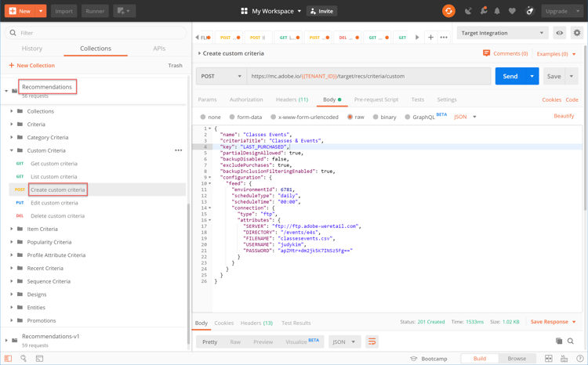The width and height of the screenshot is (588, 365).
Task: Switch to Build mode toggle
Action: (x=480, y=358)
